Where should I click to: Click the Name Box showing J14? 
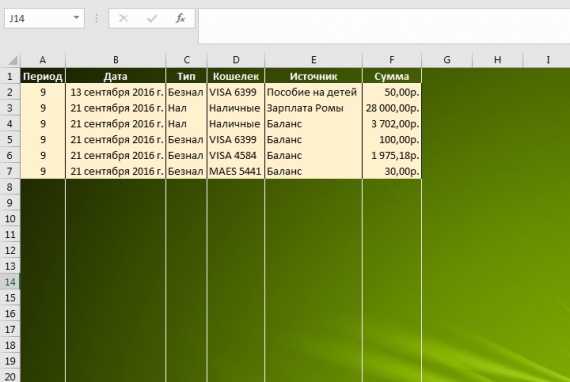click(x=44, y=18)
